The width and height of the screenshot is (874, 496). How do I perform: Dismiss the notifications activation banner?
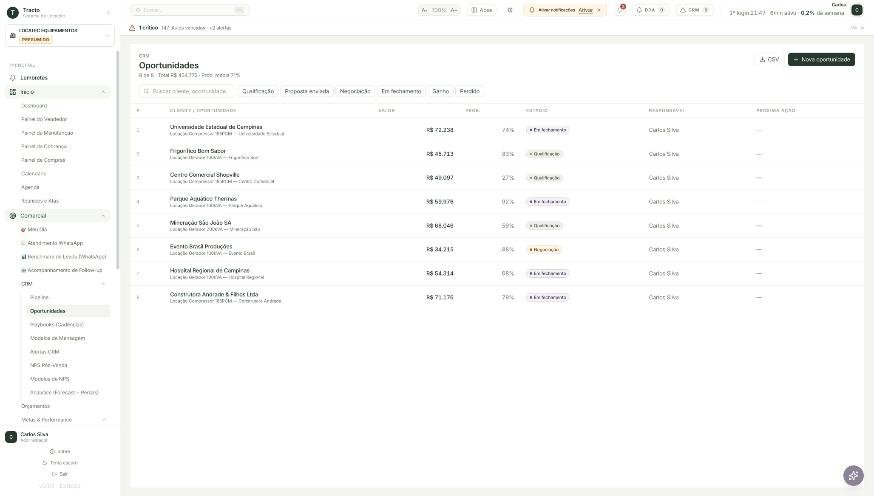click(x=599, y=10)
